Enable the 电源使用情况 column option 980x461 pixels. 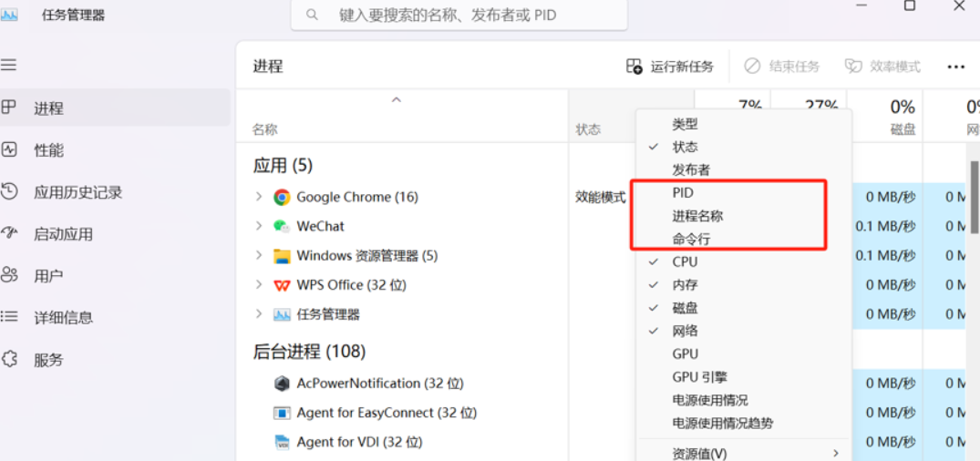(x=744, y=400)
